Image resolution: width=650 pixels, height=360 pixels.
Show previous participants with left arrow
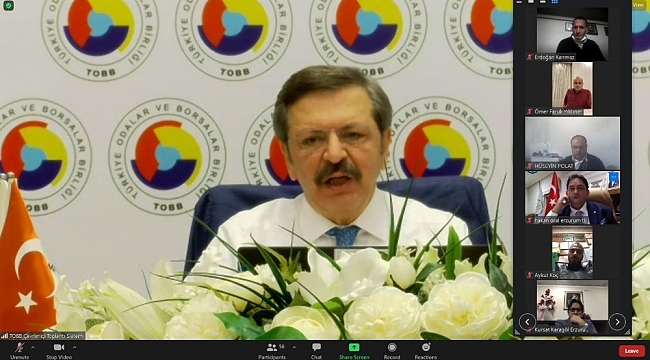click(527, 321)
